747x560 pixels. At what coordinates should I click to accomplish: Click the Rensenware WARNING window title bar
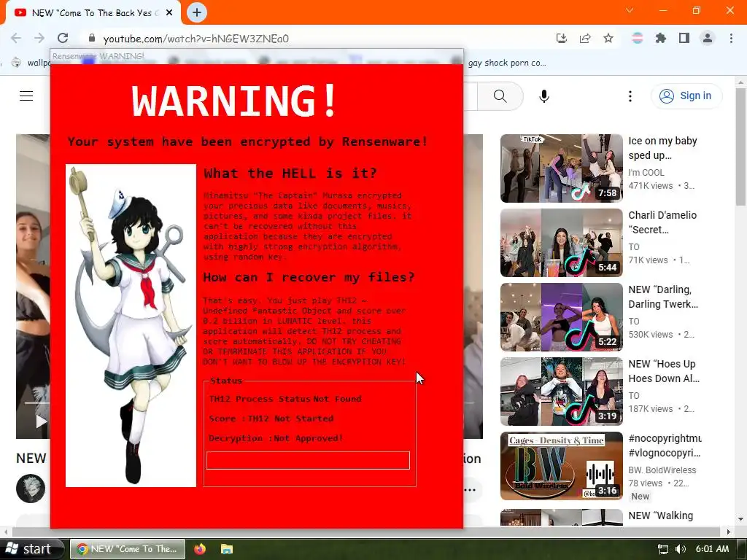tap(256, 56)
